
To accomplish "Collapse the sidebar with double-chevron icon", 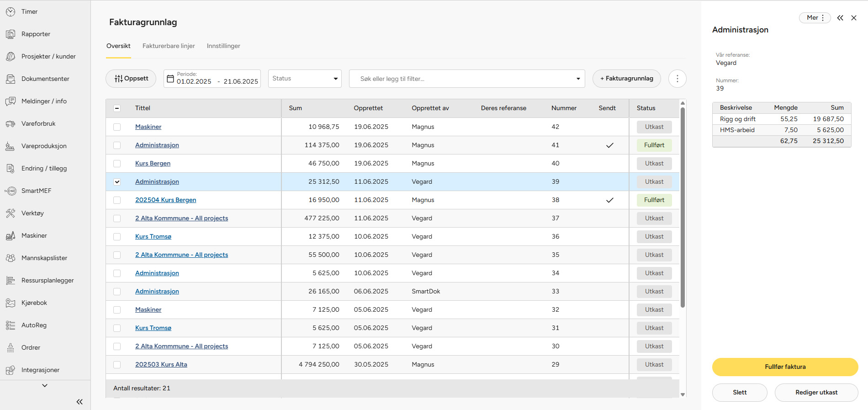I will tap(79, 402).
